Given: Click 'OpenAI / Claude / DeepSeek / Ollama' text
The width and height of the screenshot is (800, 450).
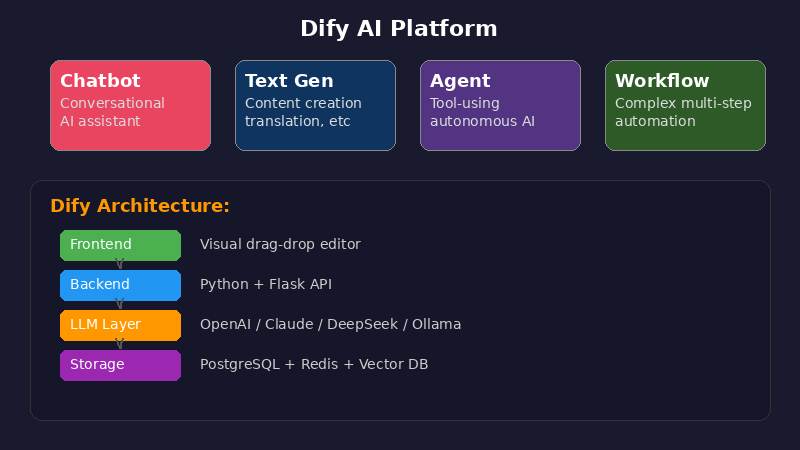Looking at the screenshot, I should 330,324.
